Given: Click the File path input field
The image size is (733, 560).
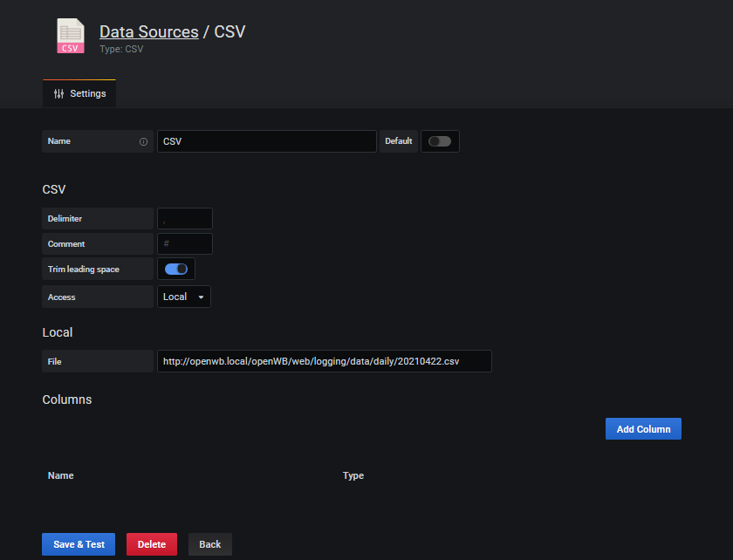Looking at the screenshot, I should click(324, 361).
